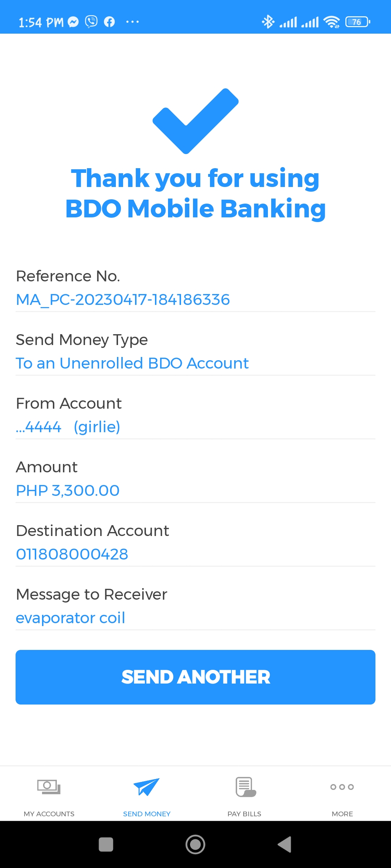Tap the destination account number 011808000428
Screen dimensions: 391x868
[72, 554]
